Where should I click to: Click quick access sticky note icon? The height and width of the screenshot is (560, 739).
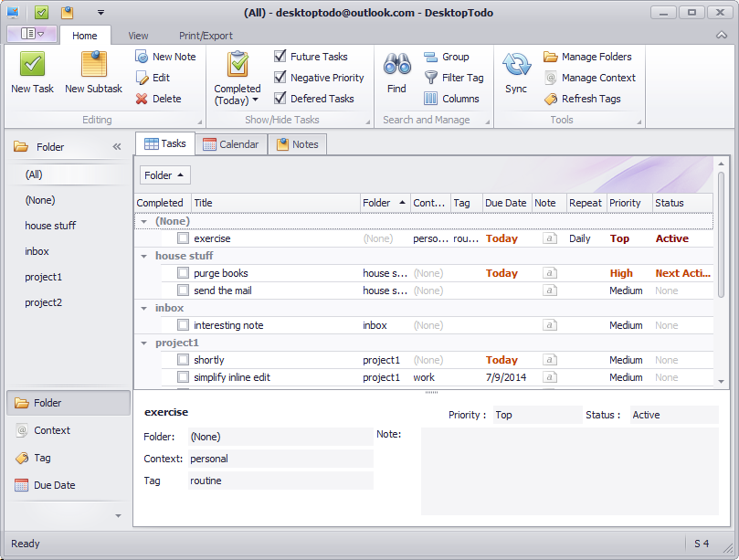click(x=67, y=12)
